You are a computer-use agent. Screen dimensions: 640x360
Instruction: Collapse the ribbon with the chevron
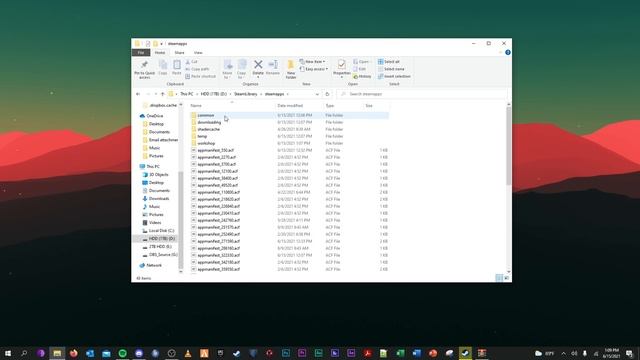500,52
